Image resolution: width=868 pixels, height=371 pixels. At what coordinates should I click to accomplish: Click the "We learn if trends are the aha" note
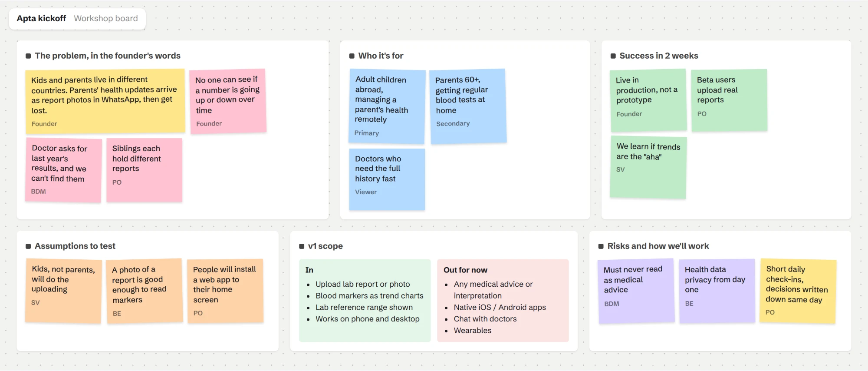tap(648, 167)
